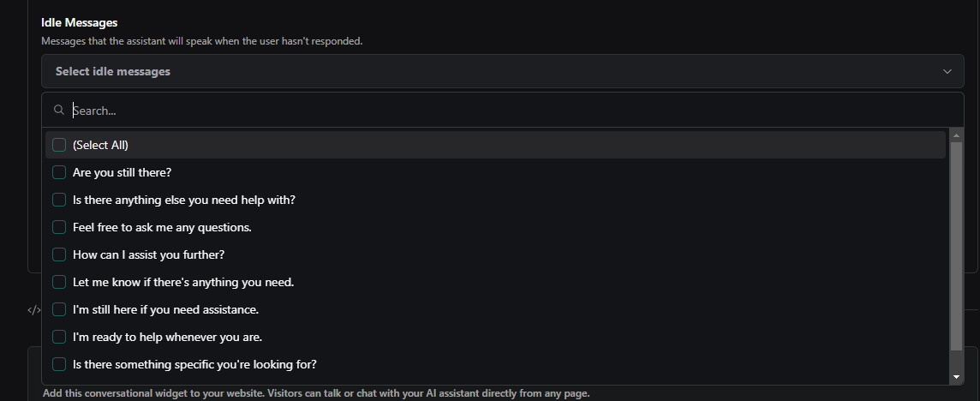This screenshot has width=980, height=401.
Task: Open the Select idle messages dropdown
Action: (503, 71)
